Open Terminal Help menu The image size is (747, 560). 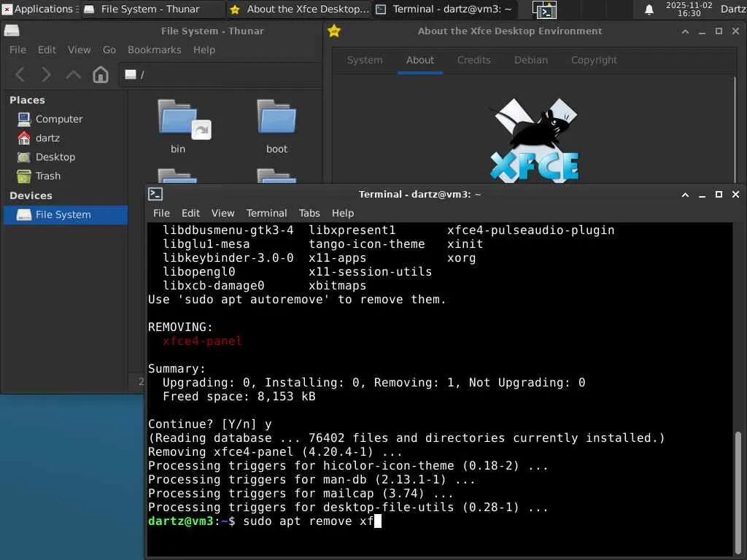pyautogui.click(x=343, y=214)
